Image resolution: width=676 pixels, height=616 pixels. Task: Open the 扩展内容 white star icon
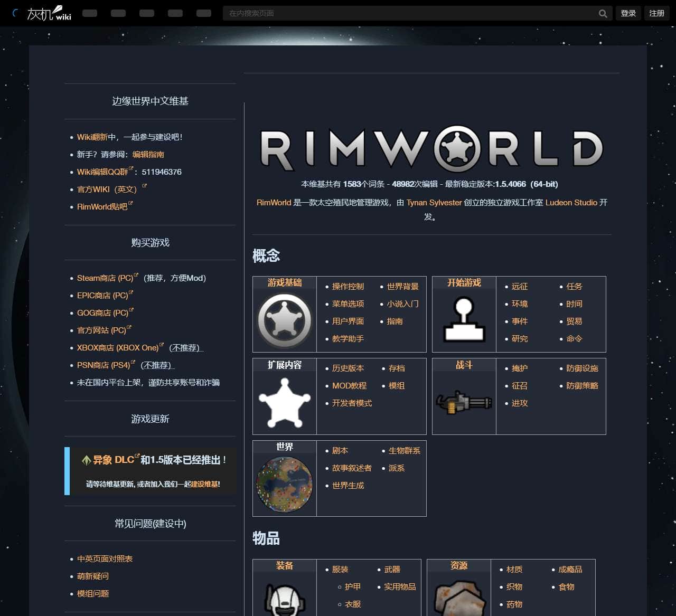[284, 402]
